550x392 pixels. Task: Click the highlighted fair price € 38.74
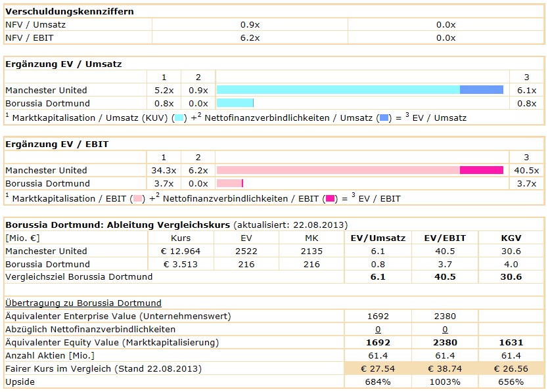(445, 369)
